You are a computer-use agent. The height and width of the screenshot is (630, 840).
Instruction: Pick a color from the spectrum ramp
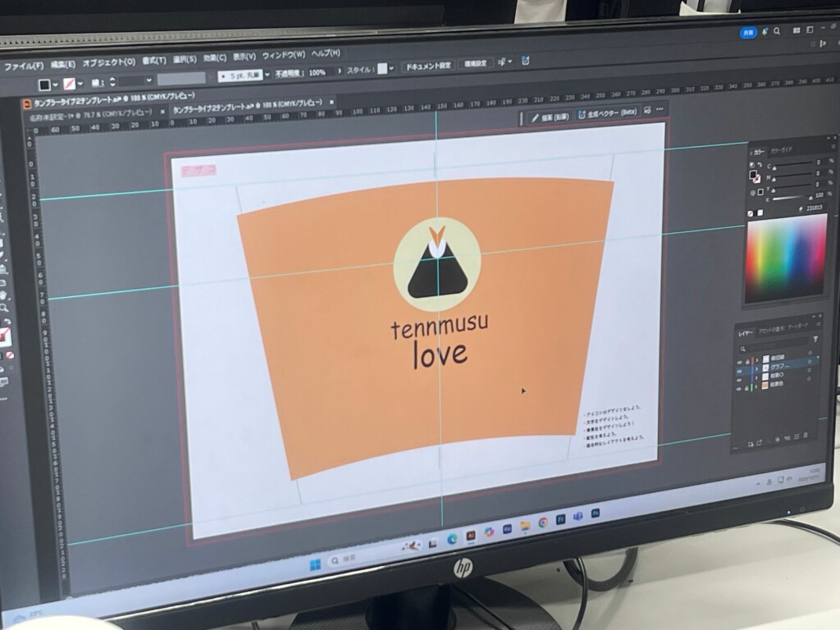(785, 256)
